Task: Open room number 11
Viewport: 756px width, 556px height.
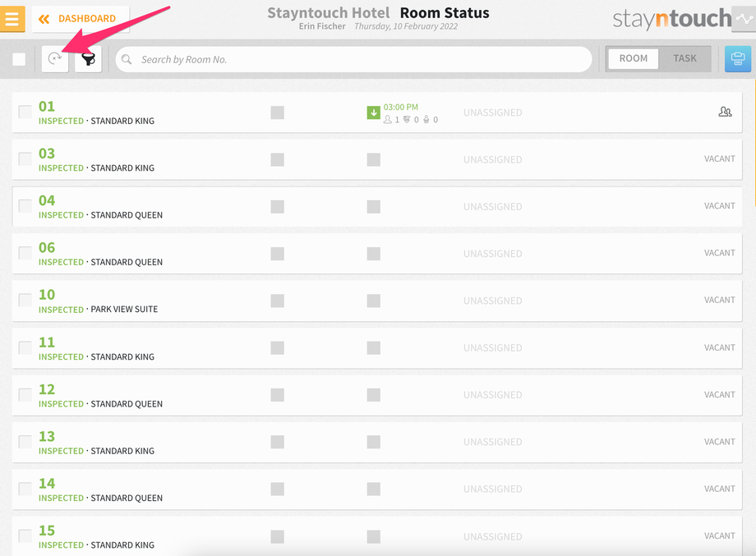Action: (x=47, y=342)
